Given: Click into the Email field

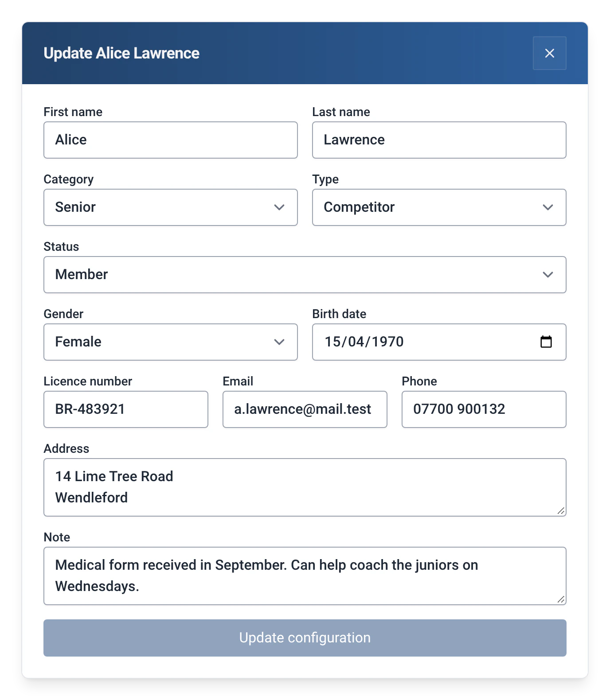Looking at the screenshot, I should (x=305, y=409).
